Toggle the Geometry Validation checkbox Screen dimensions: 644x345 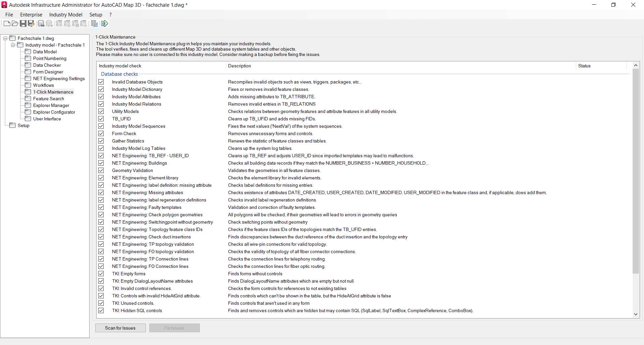pos(101,170)
